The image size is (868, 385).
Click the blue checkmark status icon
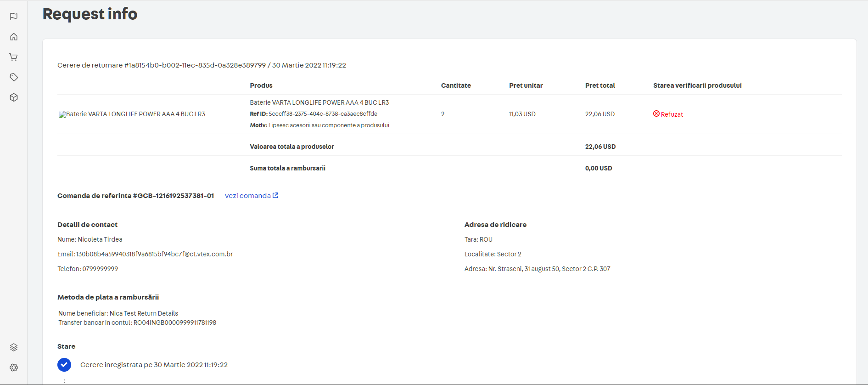point(64,365)
